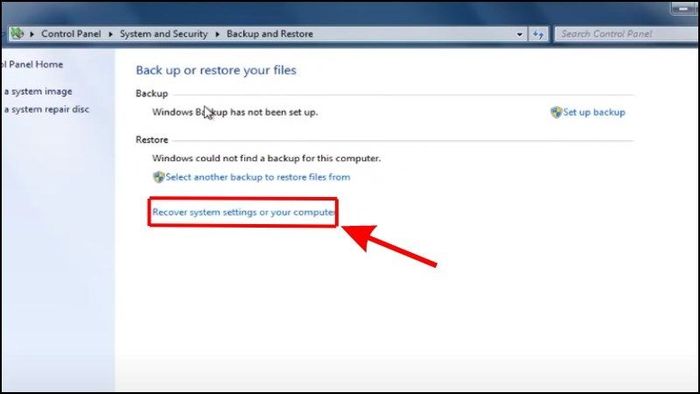Screen dimensions: 700x394
Task: Click shield icon beside Select another backup
Action: (x=158, y=177)
